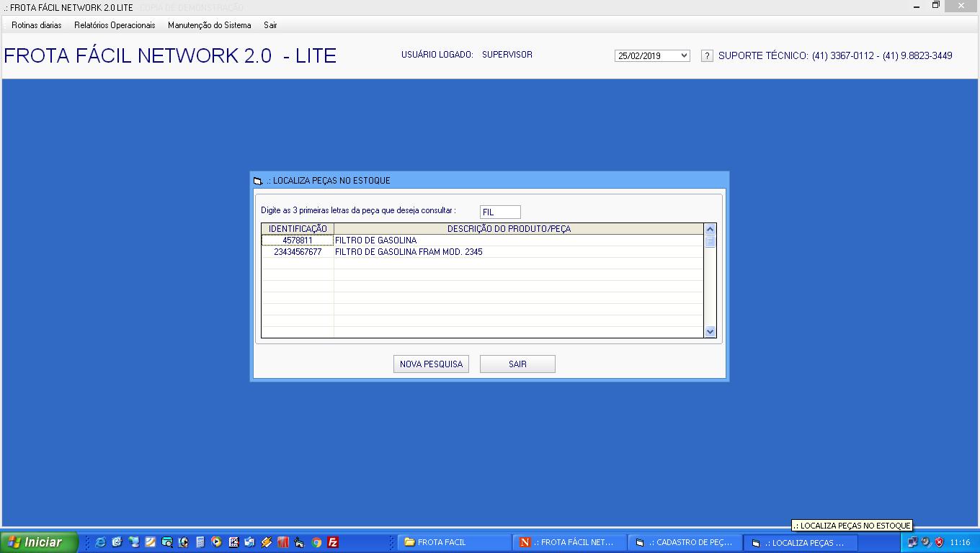The height and width of the screenshot is (553, 980).
Task: Launch Google Chrome from quick launch bar
Action: (x=316, y=542)
